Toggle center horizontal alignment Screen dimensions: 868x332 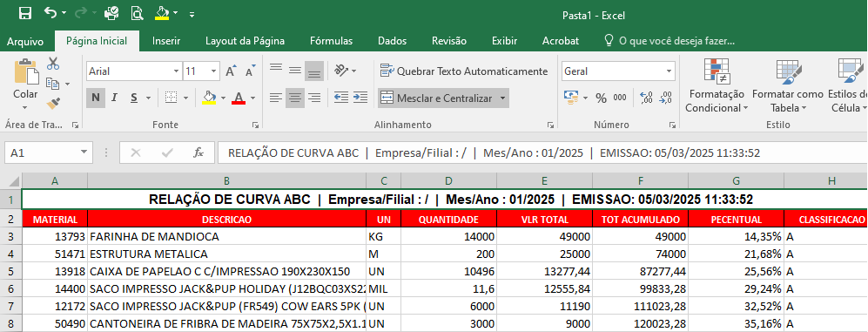tap(295, 98)
